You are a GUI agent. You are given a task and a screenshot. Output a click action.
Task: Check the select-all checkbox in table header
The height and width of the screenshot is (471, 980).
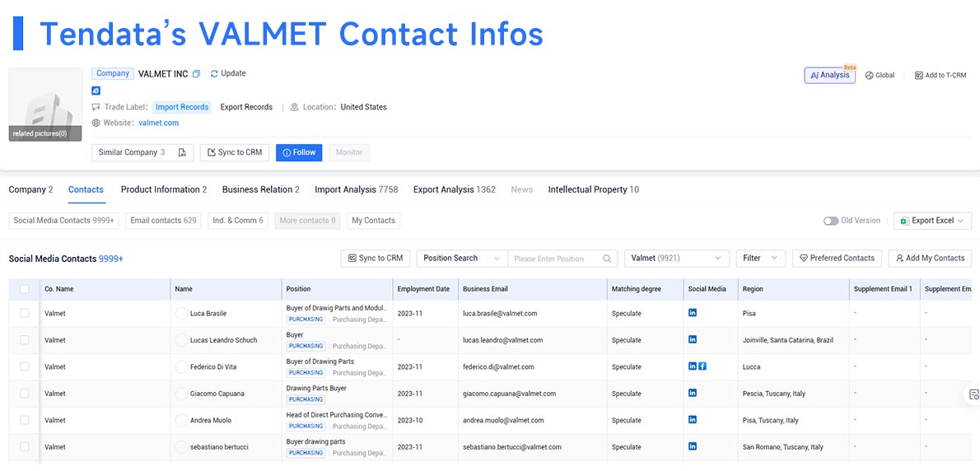point(25,289)
